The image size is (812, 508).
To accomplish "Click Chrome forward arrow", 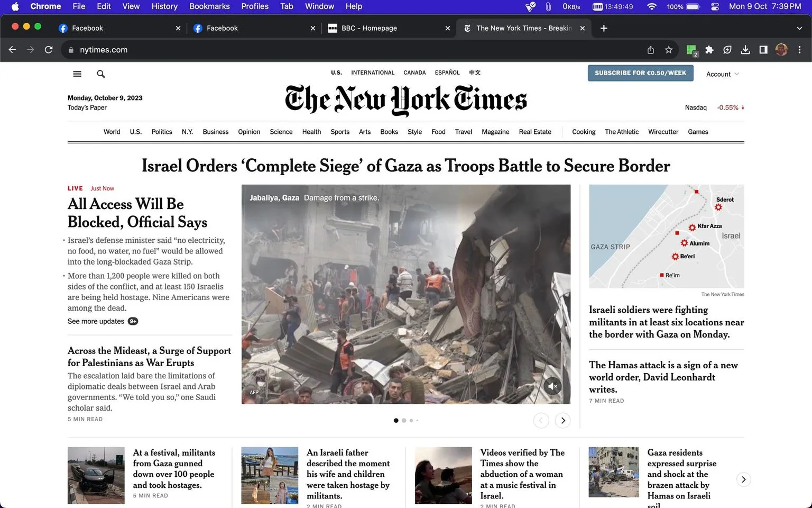I will [31, 50].
